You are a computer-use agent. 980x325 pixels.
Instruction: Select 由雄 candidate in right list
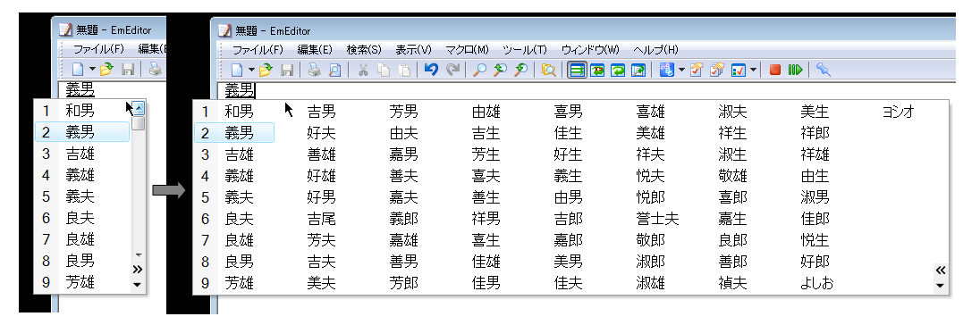(x=486, y=112)
